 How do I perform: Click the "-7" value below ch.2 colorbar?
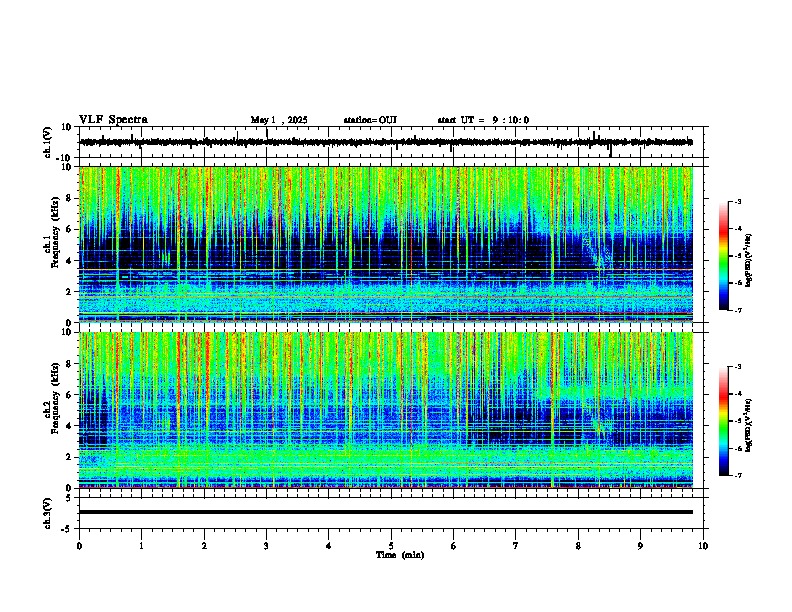pyautogui.click(x=738, y=475)
